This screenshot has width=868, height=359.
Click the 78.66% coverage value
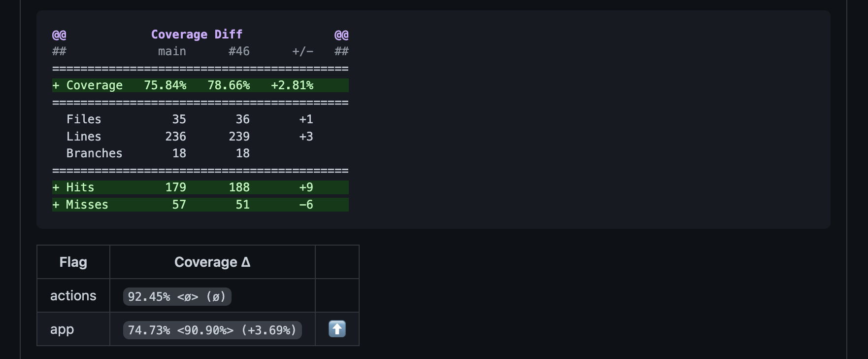(229, 85)
